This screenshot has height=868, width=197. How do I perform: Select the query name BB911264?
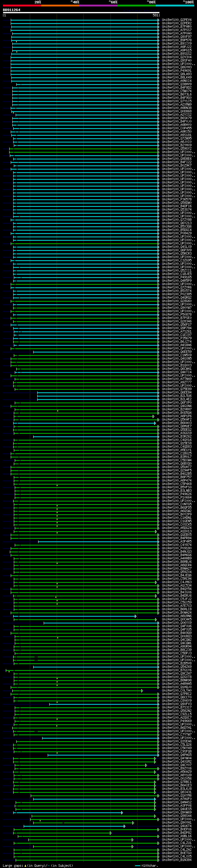pos(11,10)
